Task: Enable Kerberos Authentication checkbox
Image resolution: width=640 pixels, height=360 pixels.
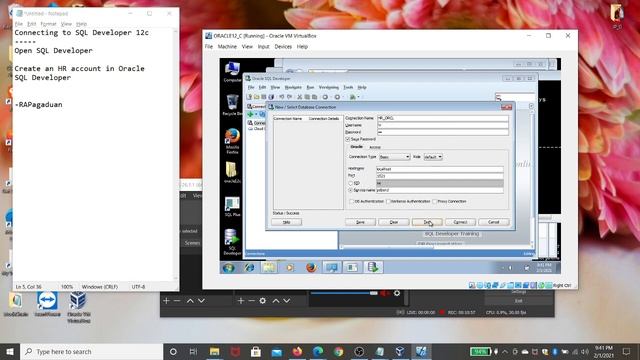Action: point(388,201)
